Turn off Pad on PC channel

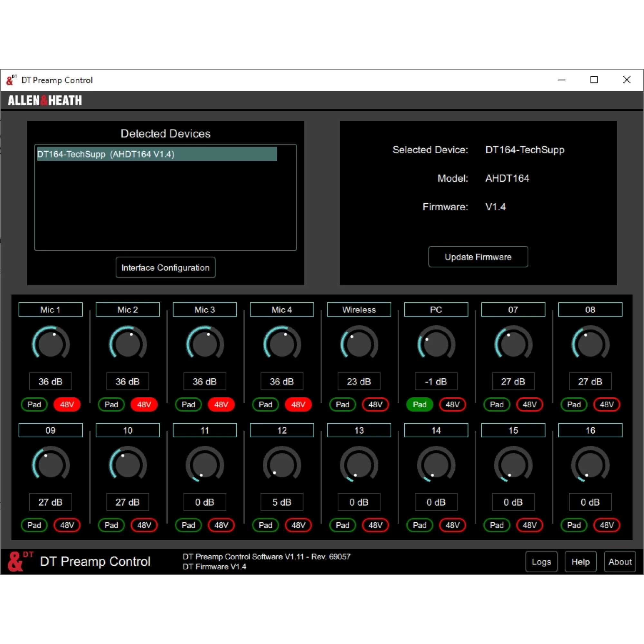click(420, 404)
